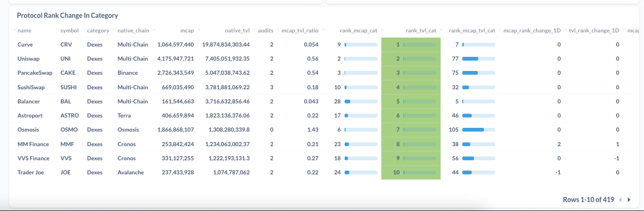Image resolution: width=644 pixels, height=211 pixels.
Task: Click native_tvl value 19,874,834,303.44
Action: (x=226, y=45)
